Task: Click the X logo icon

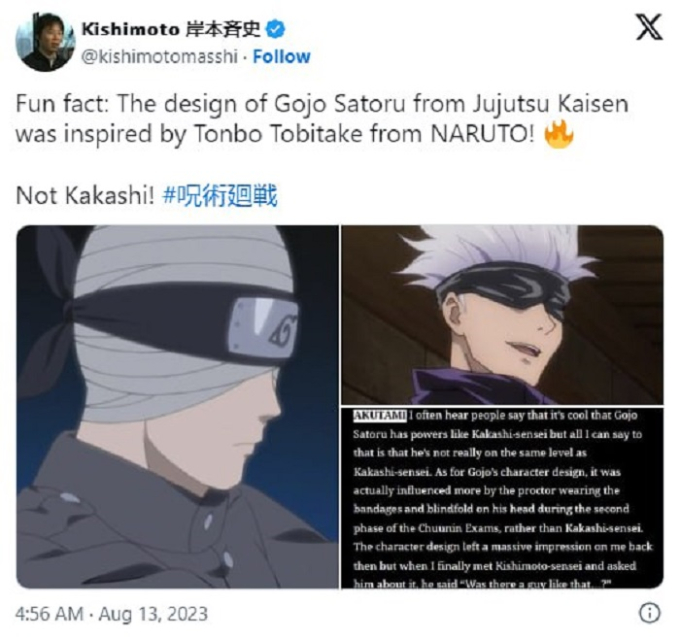Action: (649, 27)
